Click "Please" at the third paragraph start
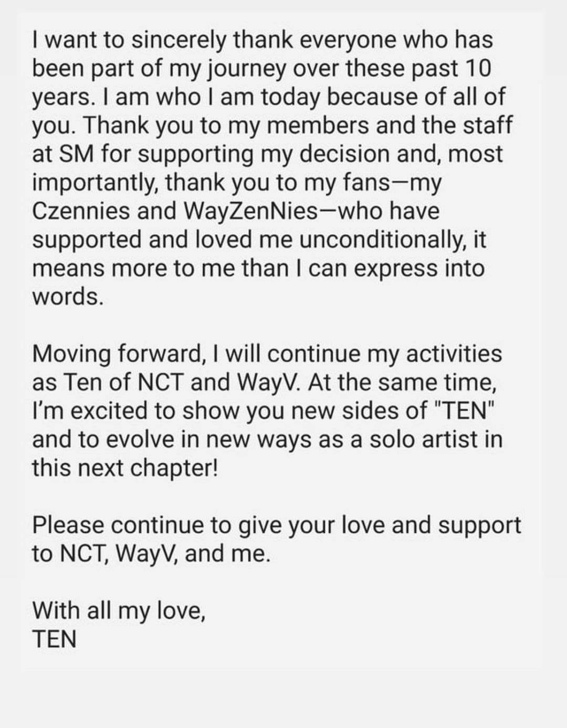 [x=68, y=525]
